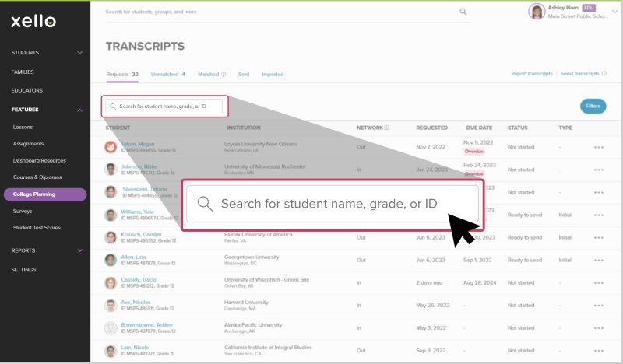Expand the Students sidebar section
This screenshot has height=364, width=623.
pyautogui.click(x=79, y=53)
